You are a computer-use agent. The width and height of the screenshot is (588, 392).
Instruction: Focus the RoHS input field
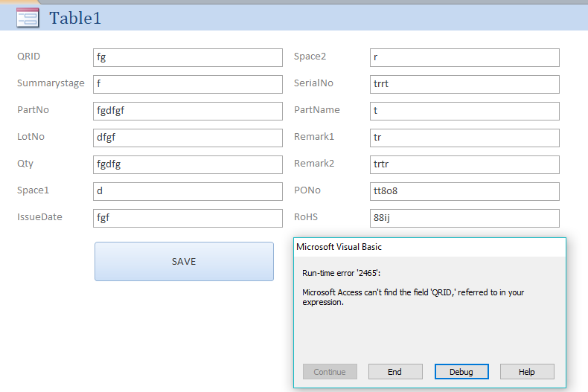pyautogui.click(x=464, y=218)
